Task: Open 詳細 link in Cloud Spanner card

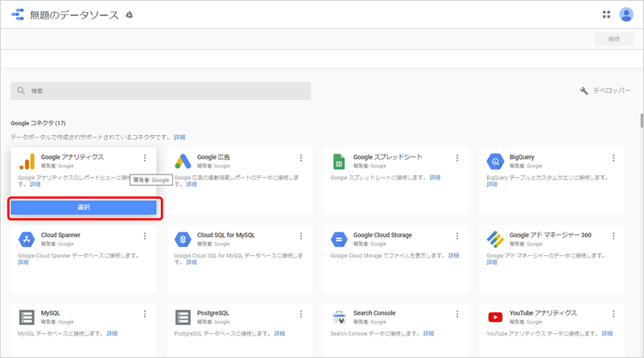Action: [x=23, y=262]
